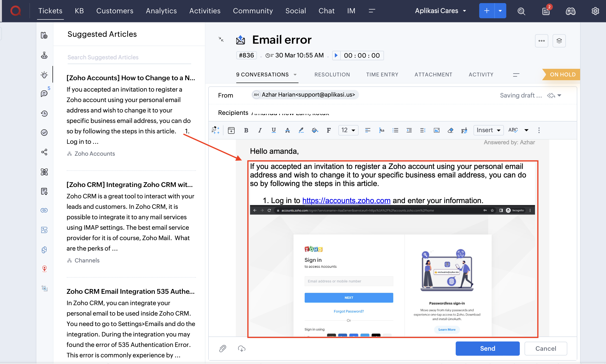The width and height of the screenshot is (606, 364).
Task: Toggle bulleted list formatting
Action: point(395,130)
